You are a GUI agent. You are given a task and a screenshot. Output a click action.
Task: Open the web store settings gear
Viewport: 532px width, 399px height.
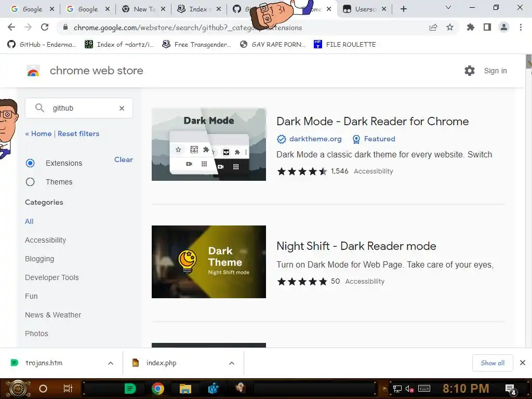point(470,71)
